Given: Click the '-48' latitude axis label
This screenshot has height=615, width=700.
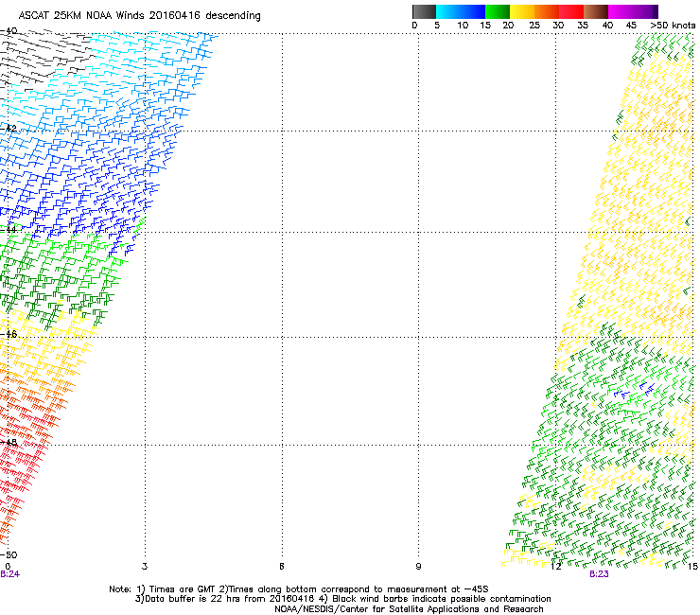Looking at the screenshot, I should tap(9, 442).
